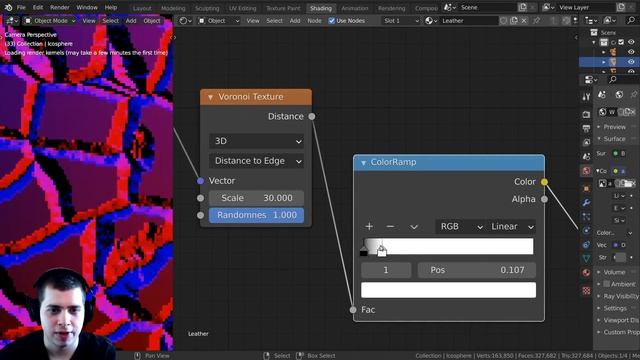Click the fake user shield icon
Screen dimensions: 640x360
coord(504,20)
